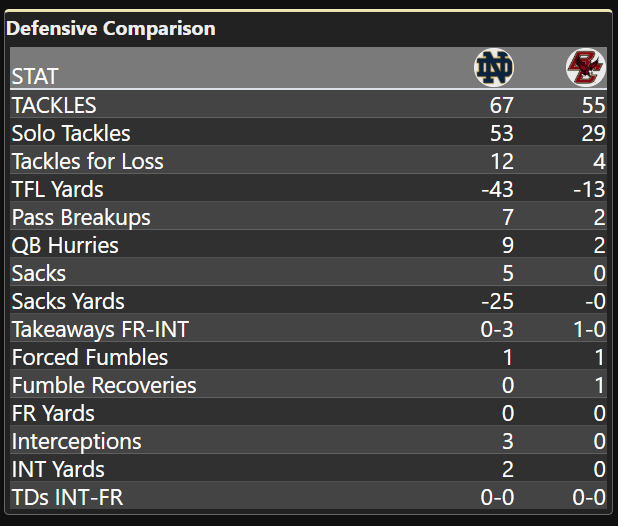Click the Notre Dame team logo
618x526 pixels.
point(493,68)
